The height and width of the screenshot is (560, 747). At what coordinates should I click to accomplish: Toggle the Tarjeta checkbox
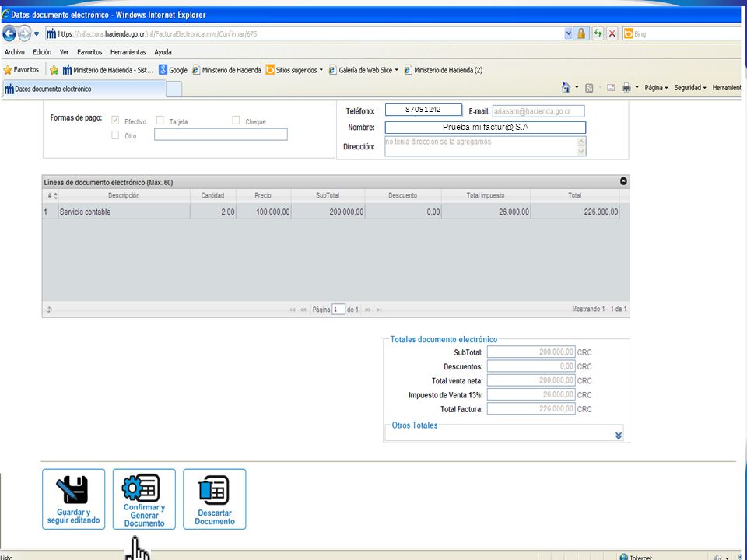coord(160,120)
